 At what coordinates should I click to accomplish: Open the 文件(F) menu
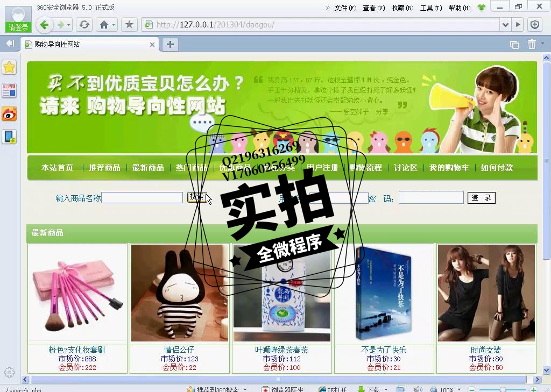click(x=345, y=8)
